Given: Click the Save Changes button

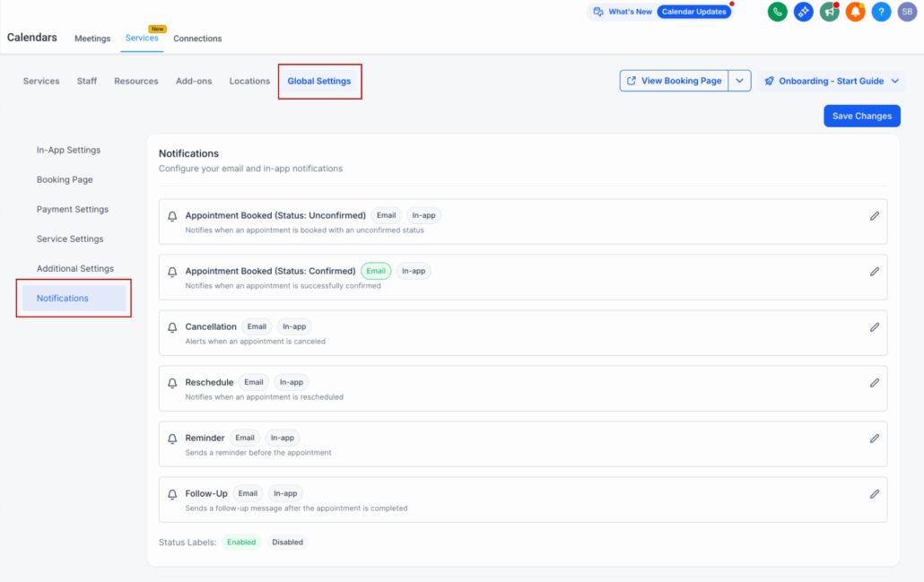Looking at the screenshot, I should [x=861, y=116].
